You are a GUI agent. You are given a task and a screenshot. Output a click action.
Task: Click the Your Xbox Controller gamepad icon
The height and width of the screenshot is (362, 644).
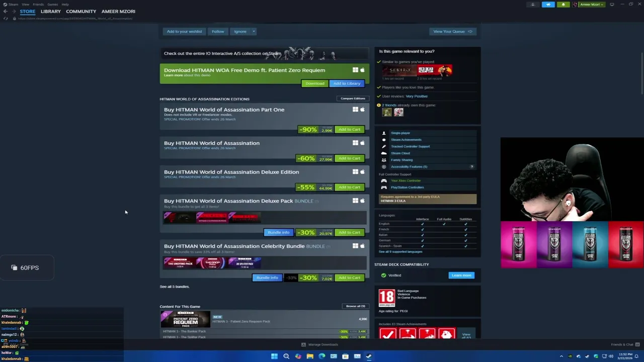pos(384,180)
